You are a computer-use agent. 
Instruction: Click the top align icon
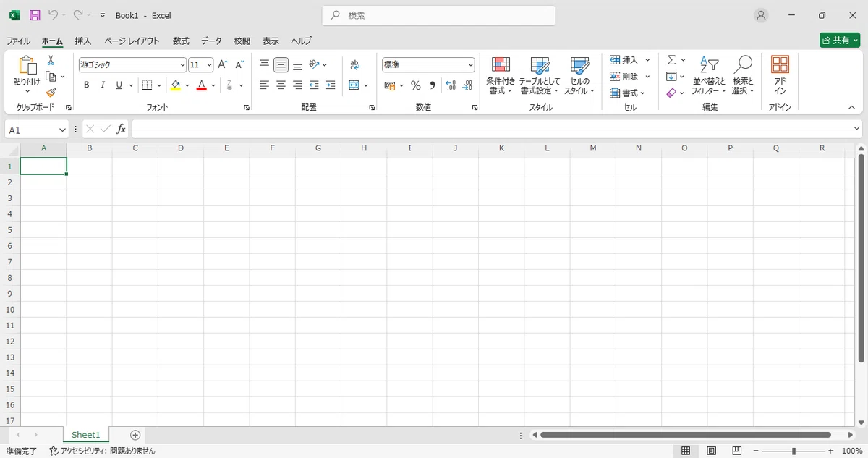[x=264, y=64]
